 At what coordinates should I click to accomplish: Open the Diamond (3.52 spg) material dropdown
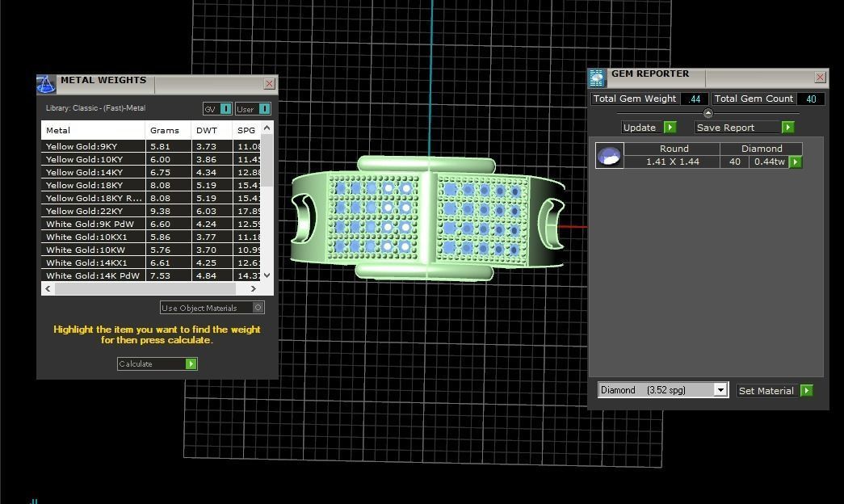coord(720,390)
